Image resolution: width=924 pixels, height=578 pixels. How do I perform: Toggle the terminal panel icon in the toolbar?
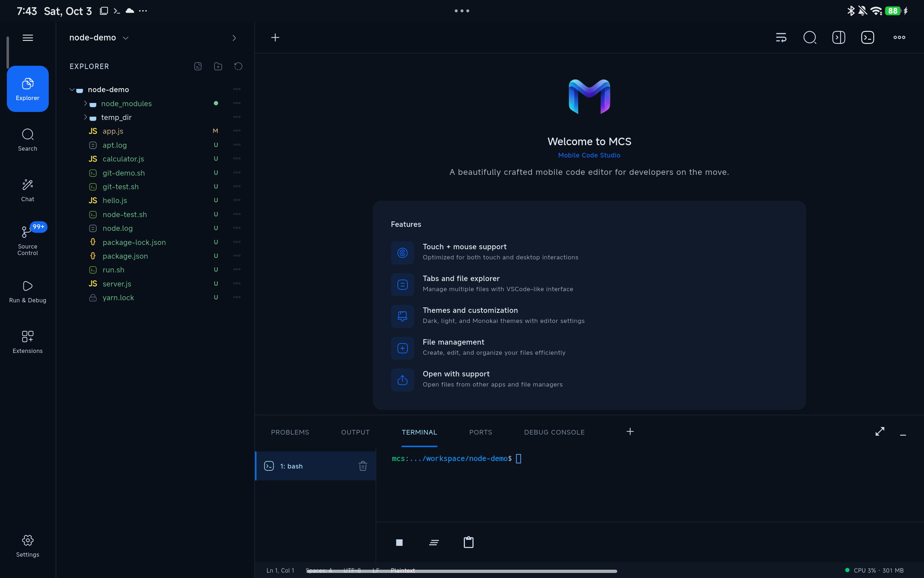pos(867,38)
